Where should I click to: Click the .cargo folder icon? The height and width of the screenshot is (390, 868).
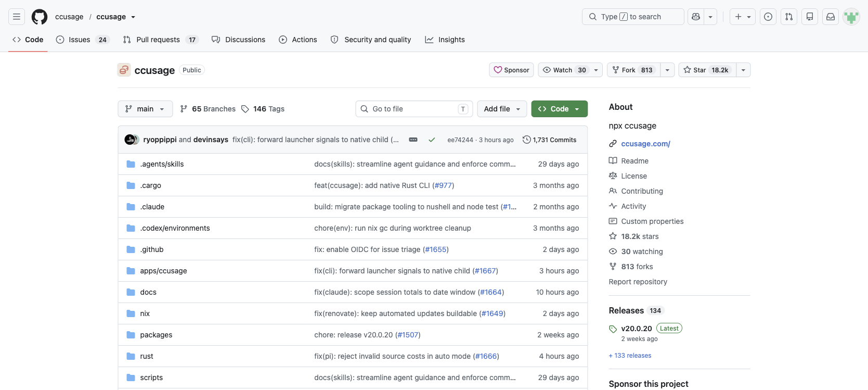[x=131, y=185]
